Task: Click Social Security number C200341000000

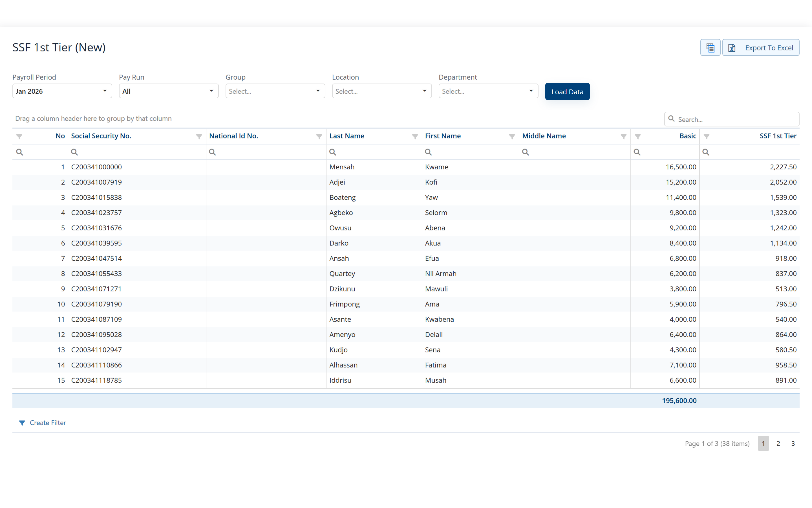Action: click(96, 167)
